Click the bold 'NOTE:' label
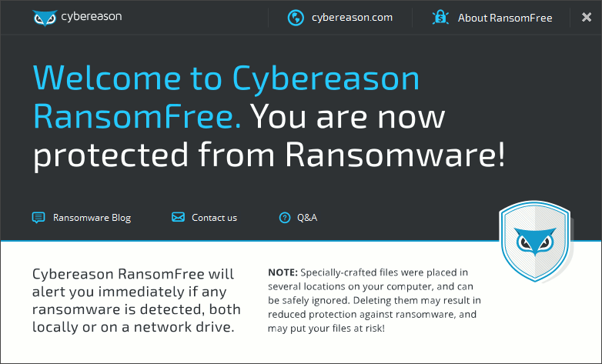 [283, 272]
